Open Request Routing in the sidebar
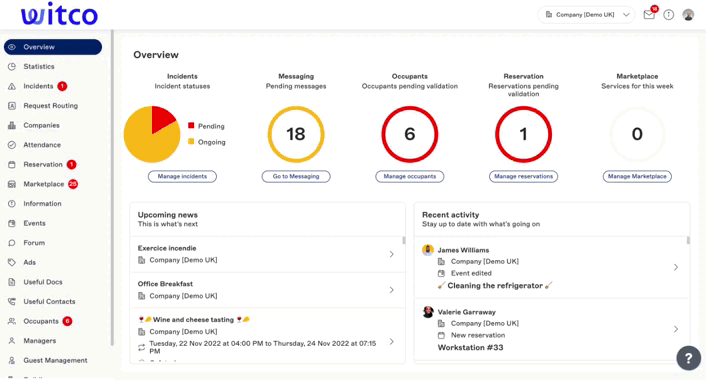This screenshot has height=380, width=706. tap(50, 106)
